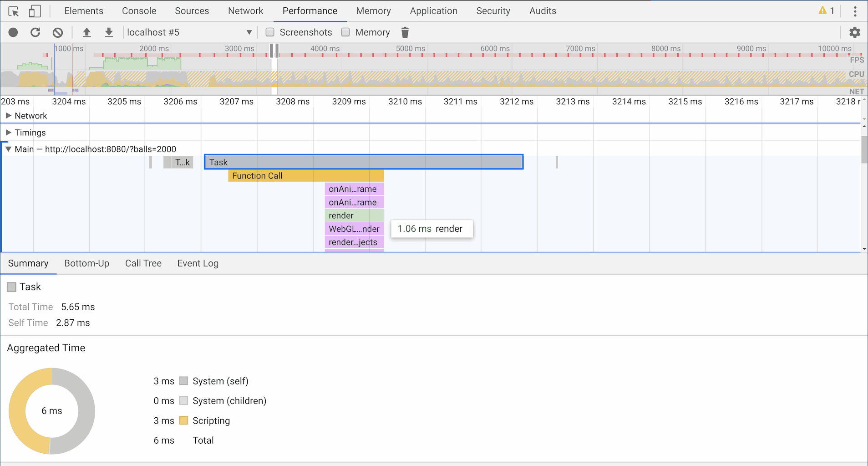Start recording with the round record button

coord(13,32)
